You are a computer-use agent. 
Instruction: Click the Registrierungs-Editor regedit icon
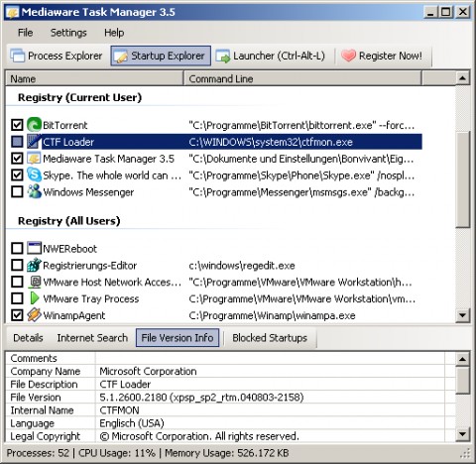click(x=34, y=265)
